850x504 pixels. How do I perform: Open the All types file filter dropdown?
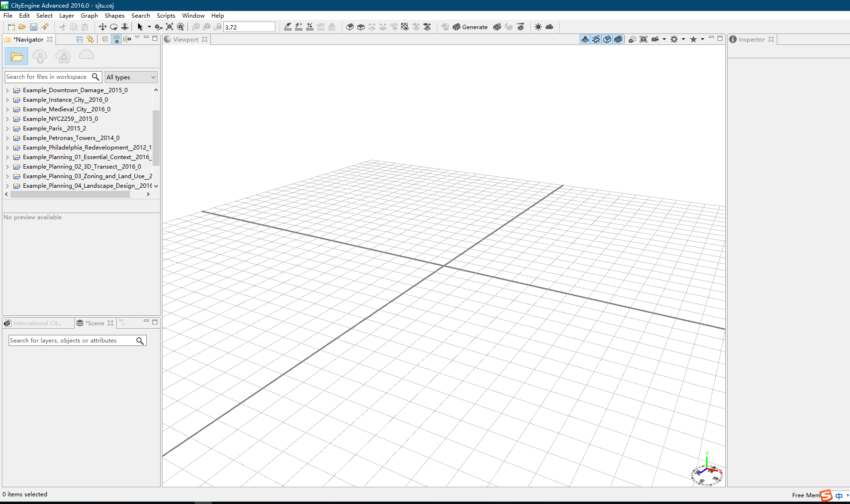(x=131, y=77)
